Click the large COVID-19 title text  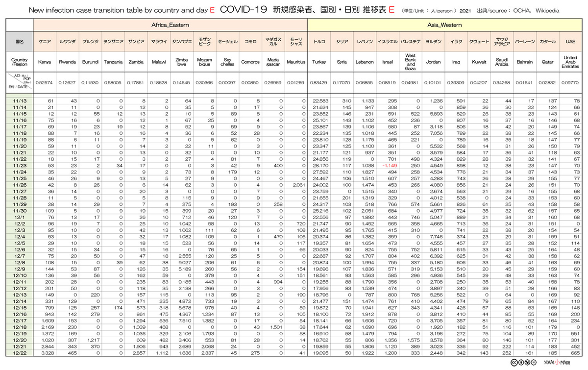(x=243, y=9)
